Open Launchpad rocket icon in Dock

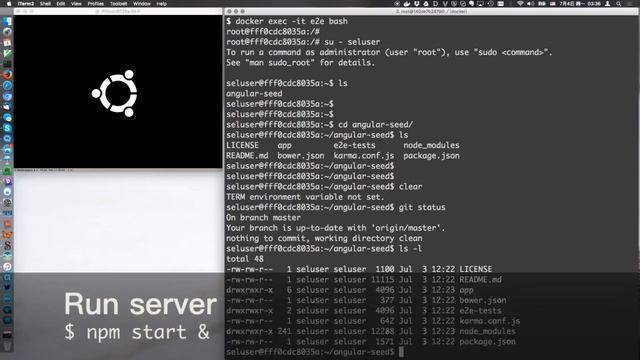pyautogui.click(x=7, y=31)
